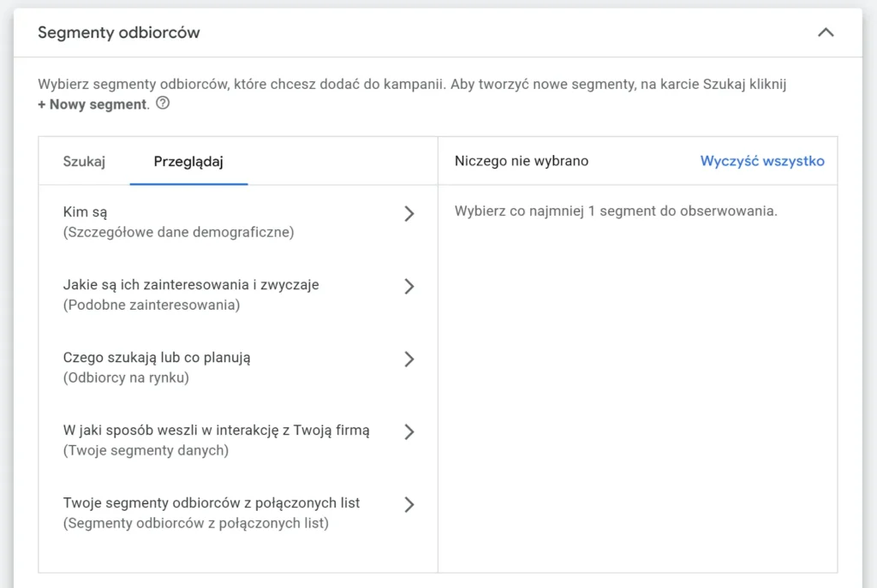Click the (Segmenty odbiorców z połączonych list) subtitle

tap(195, 523)
